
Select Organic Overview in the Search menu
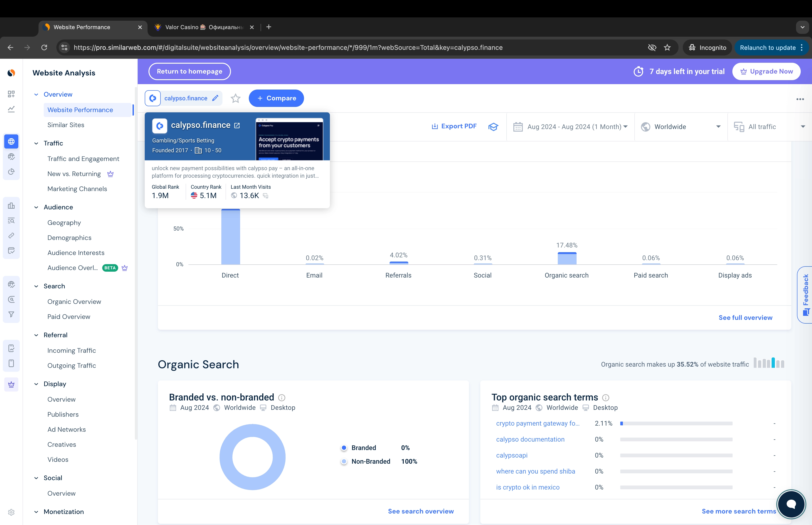(74, 302)
